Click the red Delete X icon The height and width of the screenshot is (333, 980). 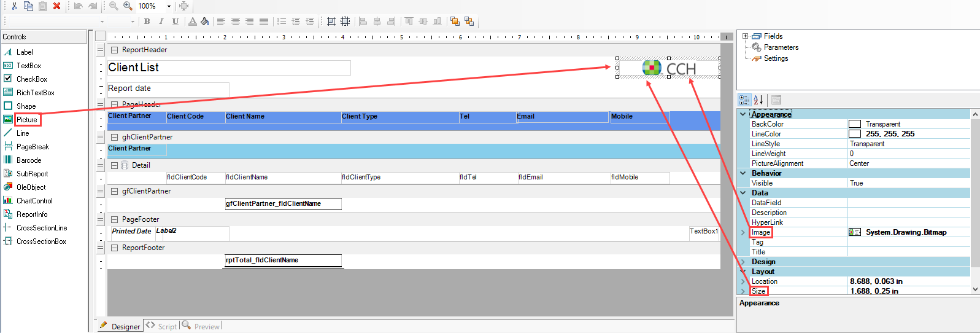56,6
